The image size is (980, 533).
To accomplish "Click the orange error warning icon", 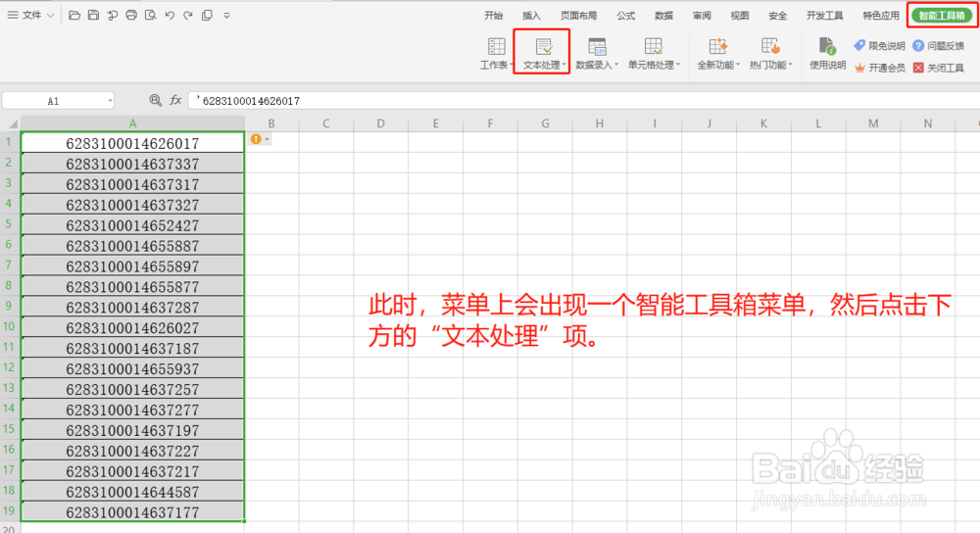I will click(x=256, y=139).
